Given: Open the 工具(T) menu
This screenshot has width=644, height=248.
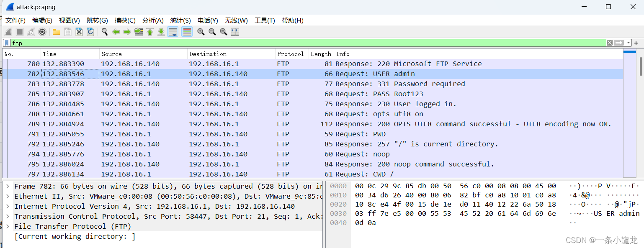Looking at the screenshot, I should pyautogui.click(x=265, y=20).
